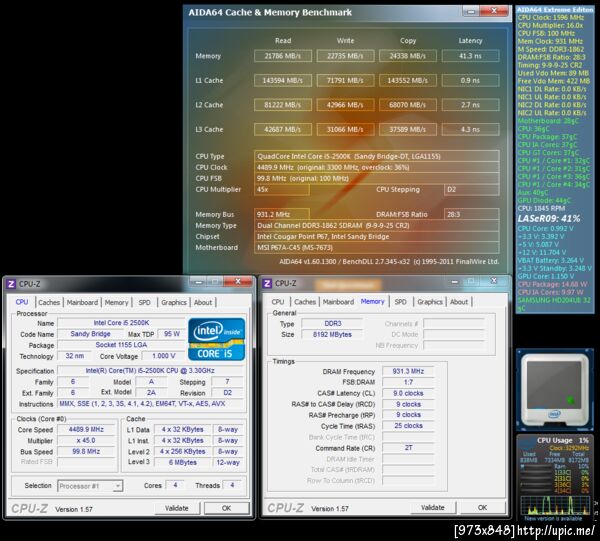This screenshot has height=541, width=600.
Task: Open the Mainboard tab in right CPU-Z window
Action: click(x=338, y=301)
